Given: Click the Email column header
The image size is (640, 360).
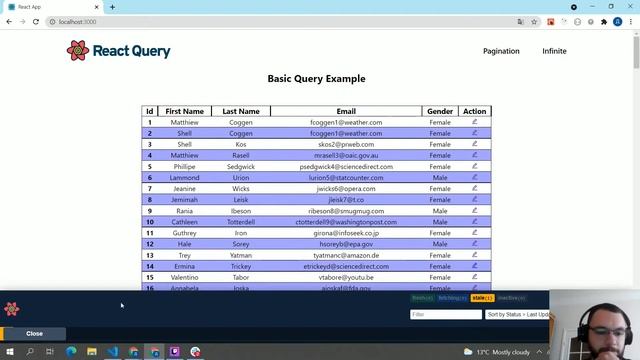Looking at the screenshot, I should (346, 111).
